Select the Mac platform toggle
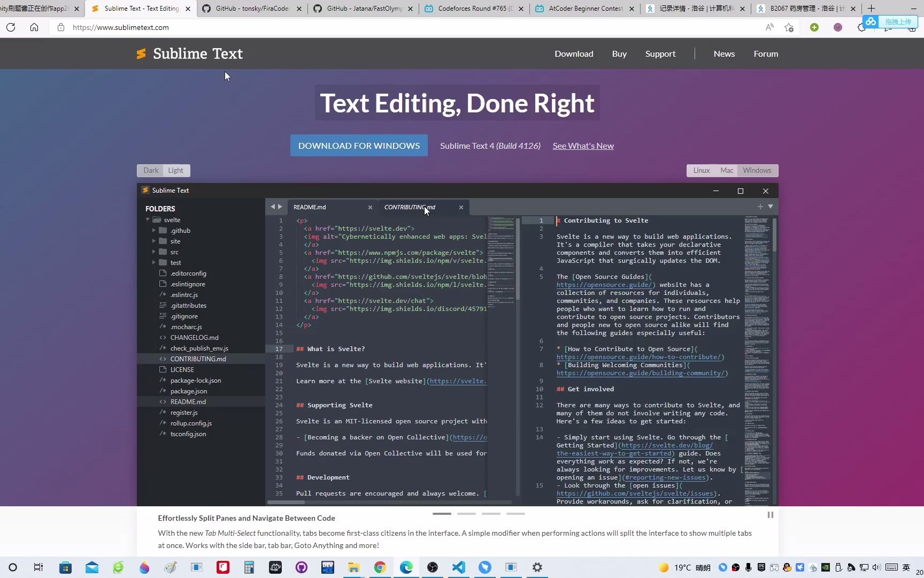The width and height of the screenshot is (924, 578). pos(727,170)
